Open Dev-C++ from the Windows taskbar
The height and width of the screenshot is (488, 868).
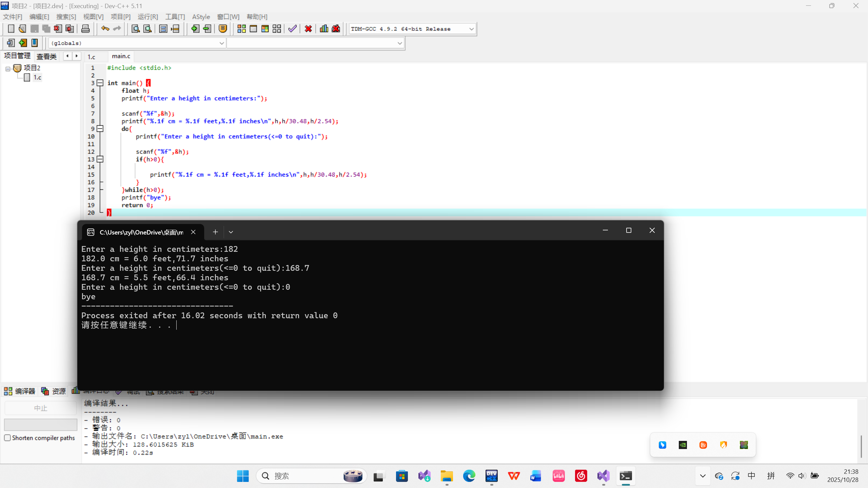[491, 476]
